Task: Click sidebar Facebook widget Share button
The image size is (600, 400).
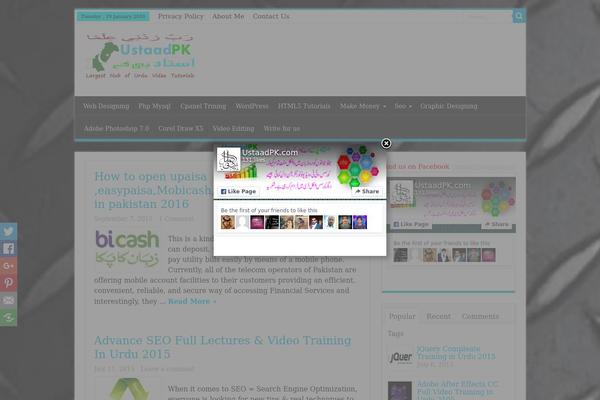Action: [x=497, y=224]
